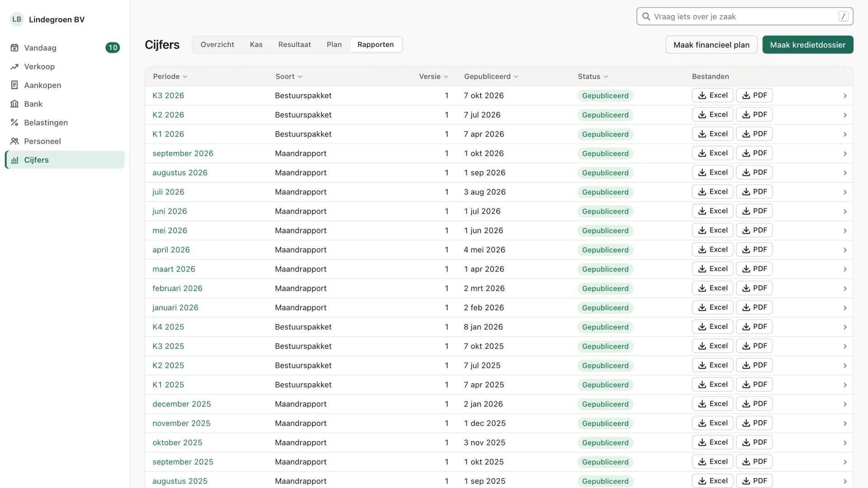
Task: Open the Soort column filter
Action: coord(289,76)
